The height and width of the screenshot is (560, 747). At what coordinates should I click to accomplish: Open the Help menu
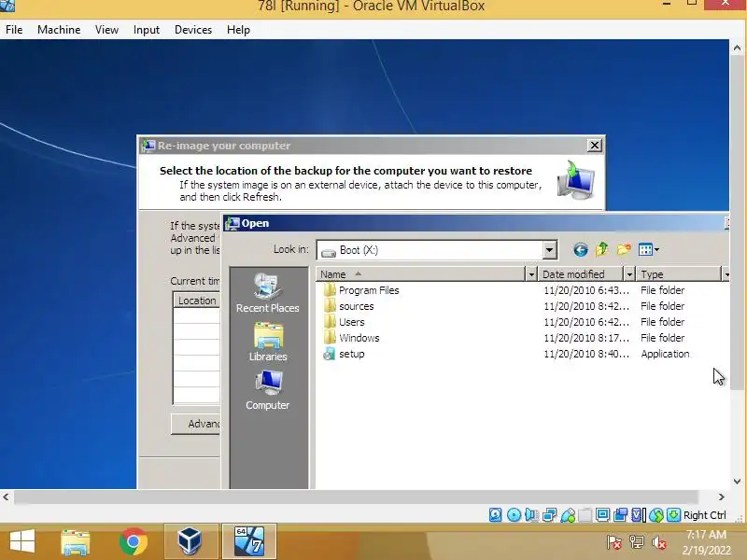pyautogui.click(x=238, y=30)
